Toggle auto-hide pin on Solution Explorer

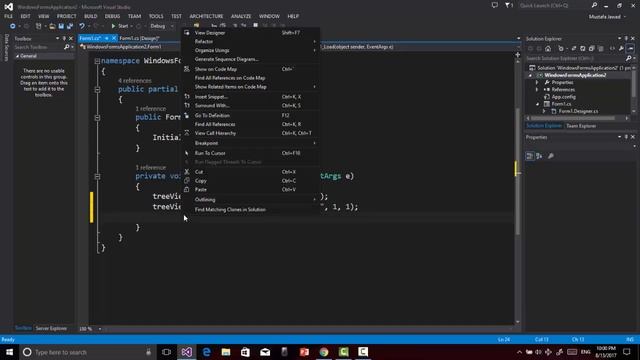click(626, 38)
